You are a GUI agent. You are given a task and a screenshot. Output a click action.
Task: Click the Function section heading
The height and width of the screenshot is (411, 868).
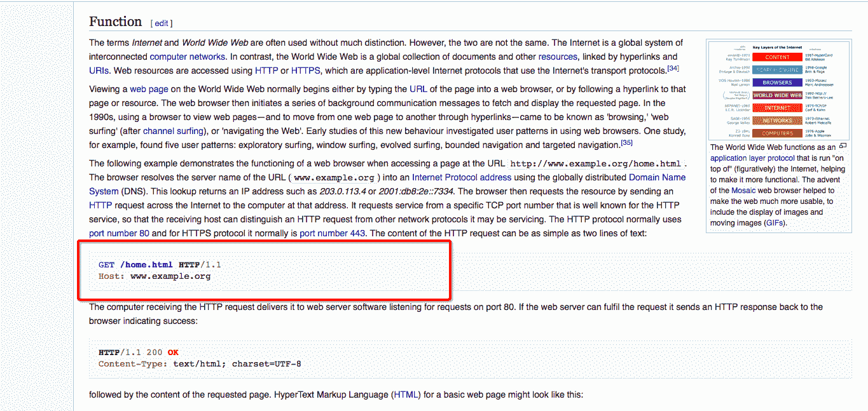(115, 22)
